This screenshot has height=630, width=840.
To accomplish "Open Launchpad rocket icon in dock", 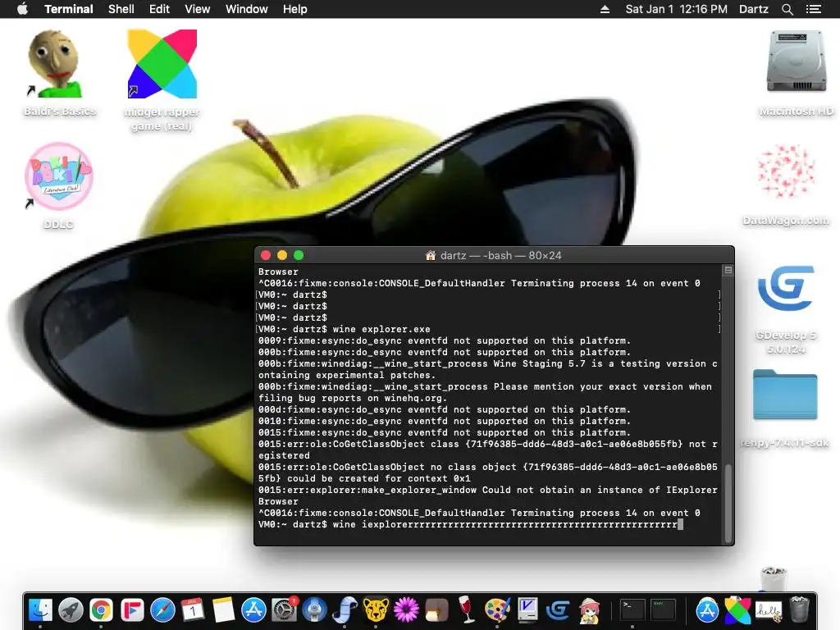I will 71,609.
